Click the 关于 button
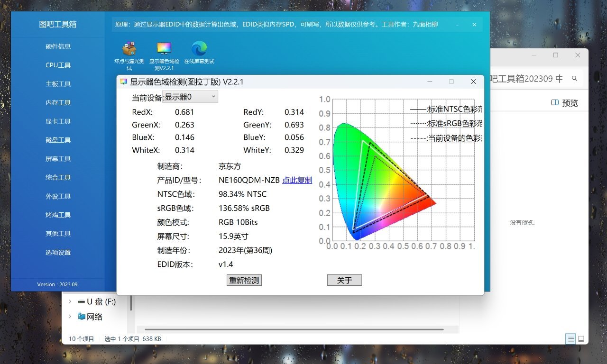Screen dimensions: 607x364 point(344,280)
